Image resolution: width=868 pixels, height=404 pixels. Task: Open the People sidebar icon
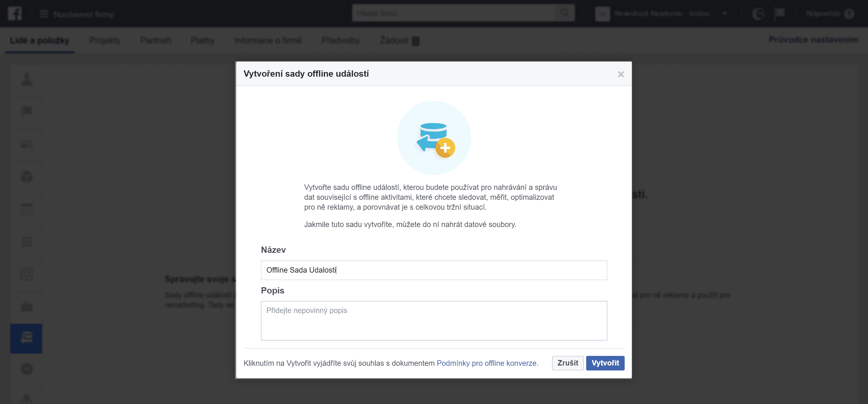pos(27,80)
